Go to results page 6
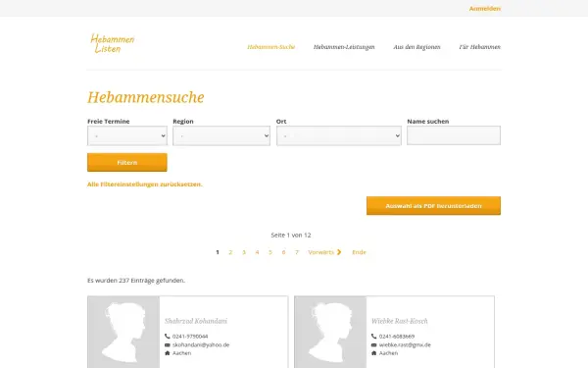 pyautogui.click(x=283, y=252)
